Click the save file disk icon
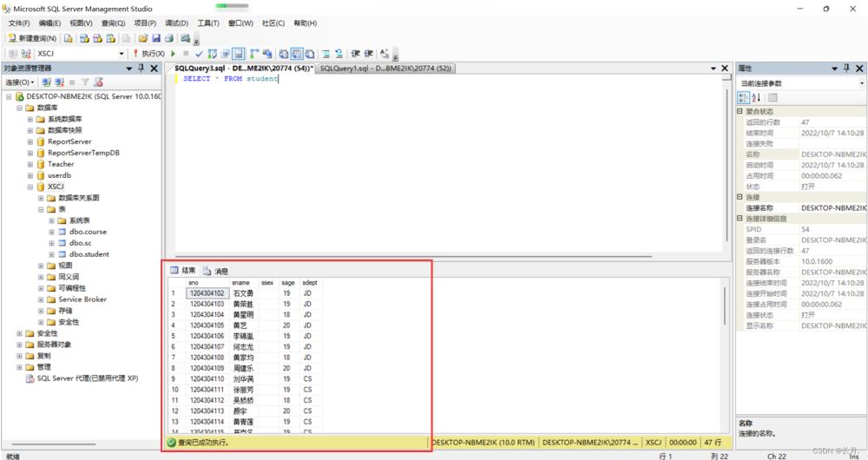The height and width of the screenshot is (460, 868). [x=155, y=38]
